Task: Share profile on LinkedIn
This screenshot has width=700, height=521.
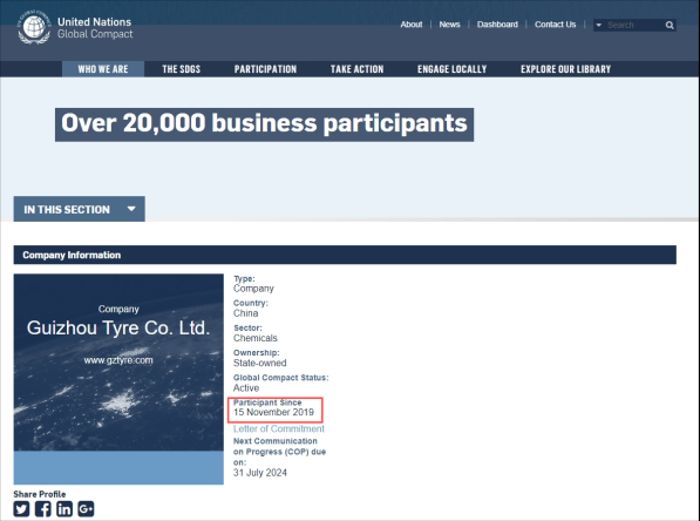Action: pos(64,509)
